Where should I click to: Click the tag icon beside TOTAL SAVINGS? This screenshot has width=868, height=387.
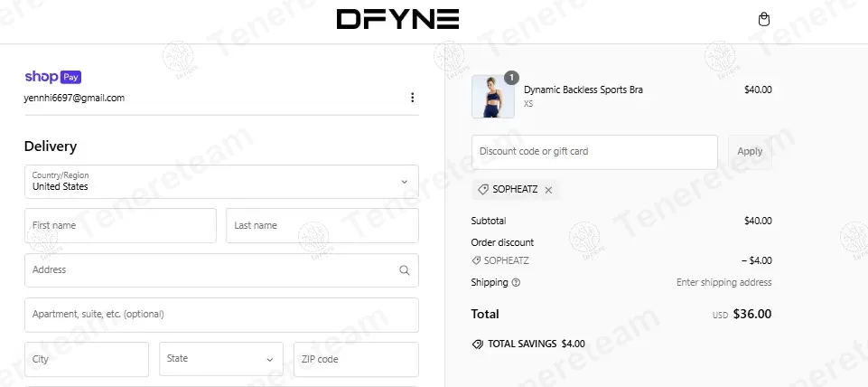pos(477,344)
